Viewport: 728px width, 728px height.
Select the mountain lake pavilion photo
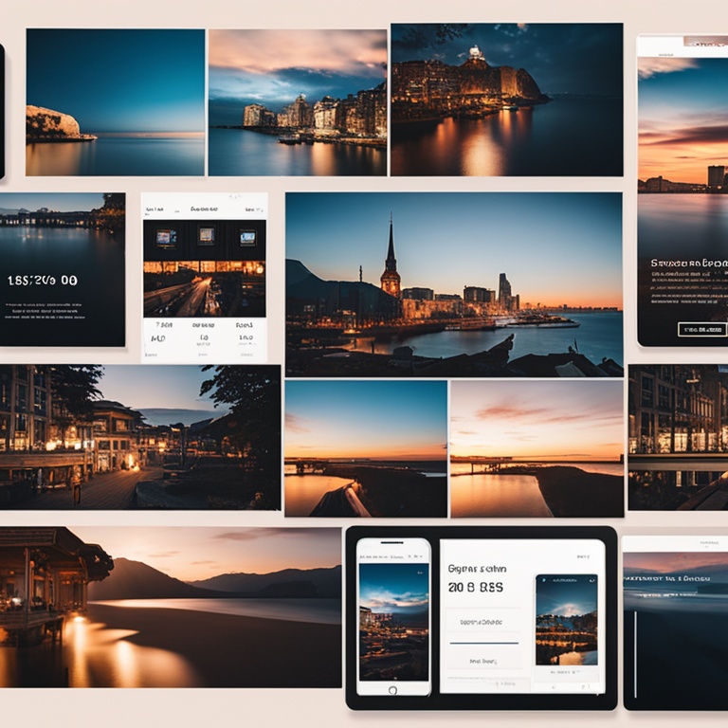[x=171, y=607]
